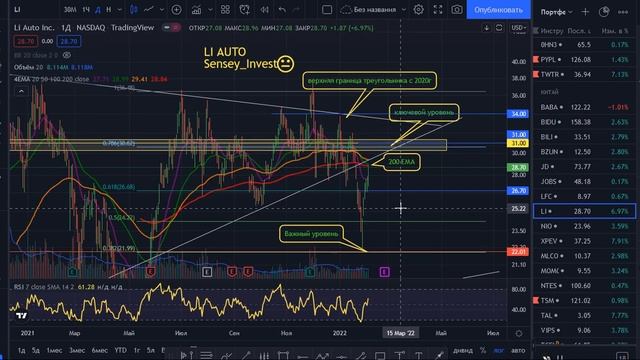Click the chart sync icon near USD
Viewport: 640px width, 360px height.
(x=499, y=28)
